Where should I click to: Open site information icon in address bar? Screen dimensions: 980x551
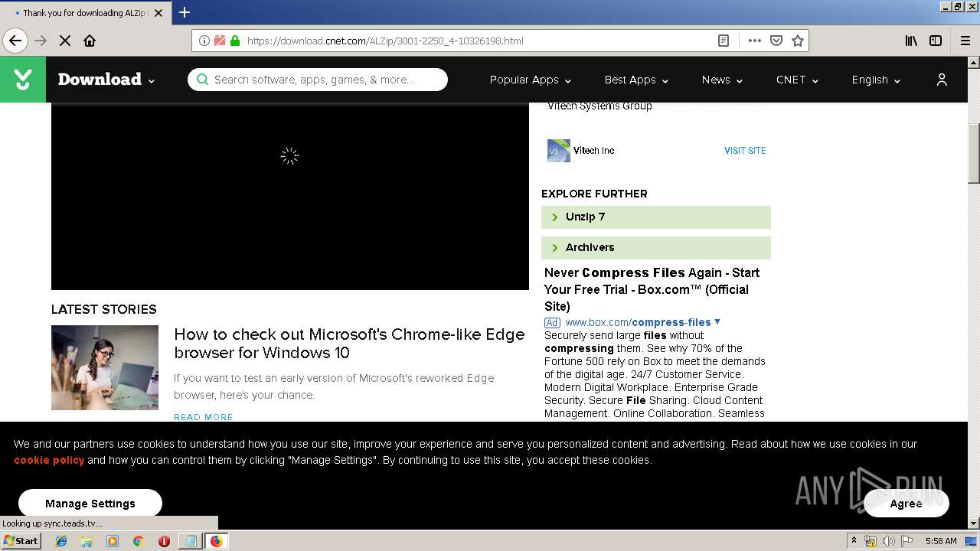pyautogui.click(x=204, y=41)
